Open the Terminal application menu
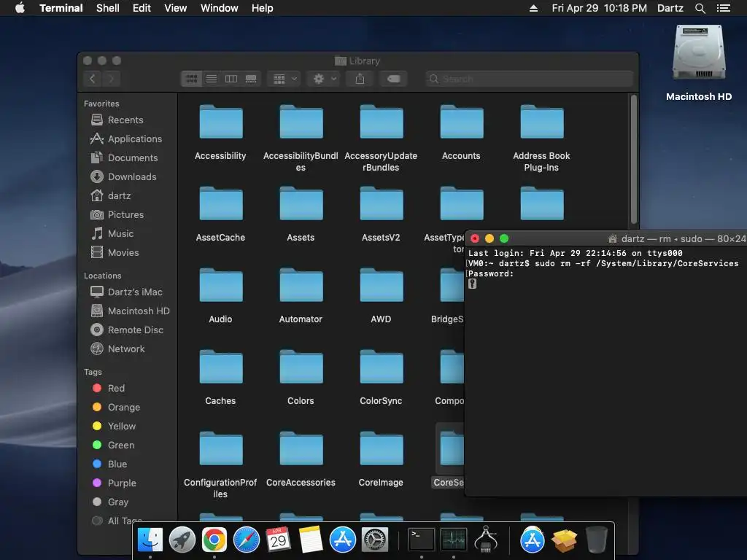The image size is (747, 560). [x=61, y=8]
